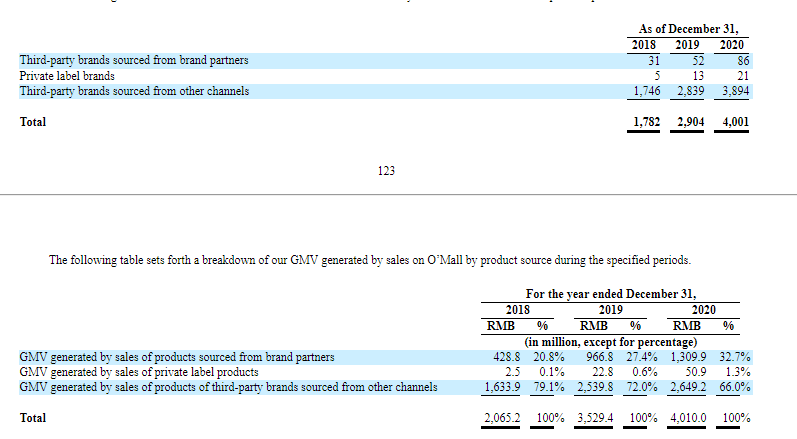The height and width of the screenshot is (439, 797).
Task: Click the "For the year ended December 31," header
Action: tap(610, 294)
